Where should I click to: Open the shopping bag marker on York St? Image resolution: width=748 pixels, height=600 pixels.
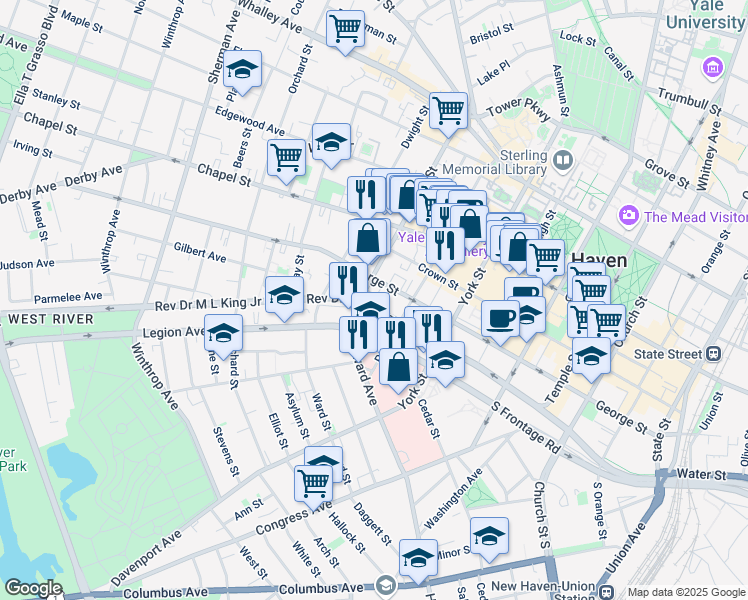(398, 368)
